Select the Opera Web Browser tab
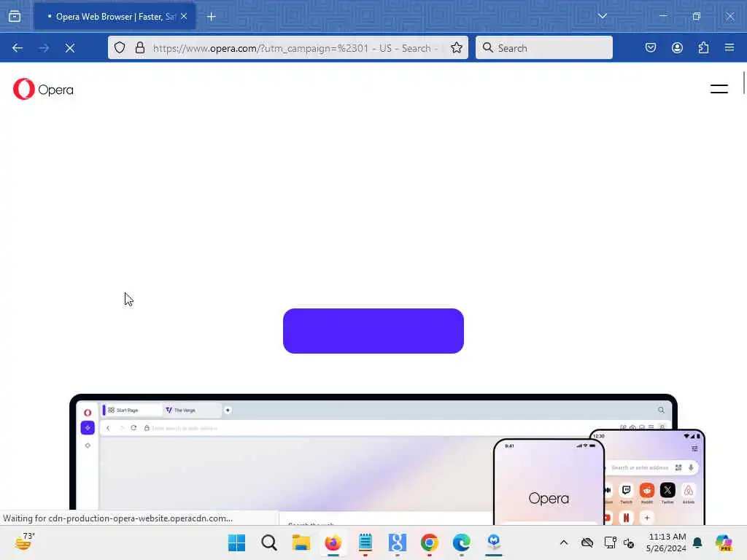This screenshot has width=747, height=560. [115, 17]
